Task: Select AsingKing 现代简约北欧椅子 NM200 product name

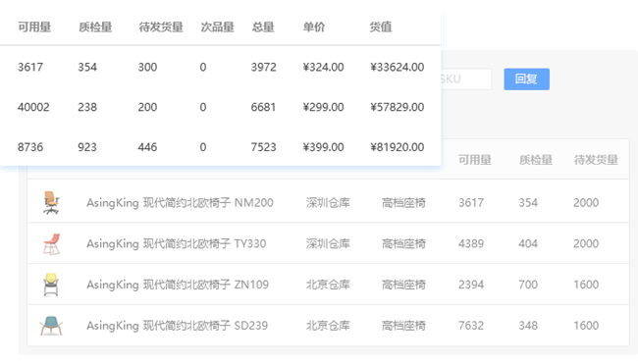Action: pos(180,202)
